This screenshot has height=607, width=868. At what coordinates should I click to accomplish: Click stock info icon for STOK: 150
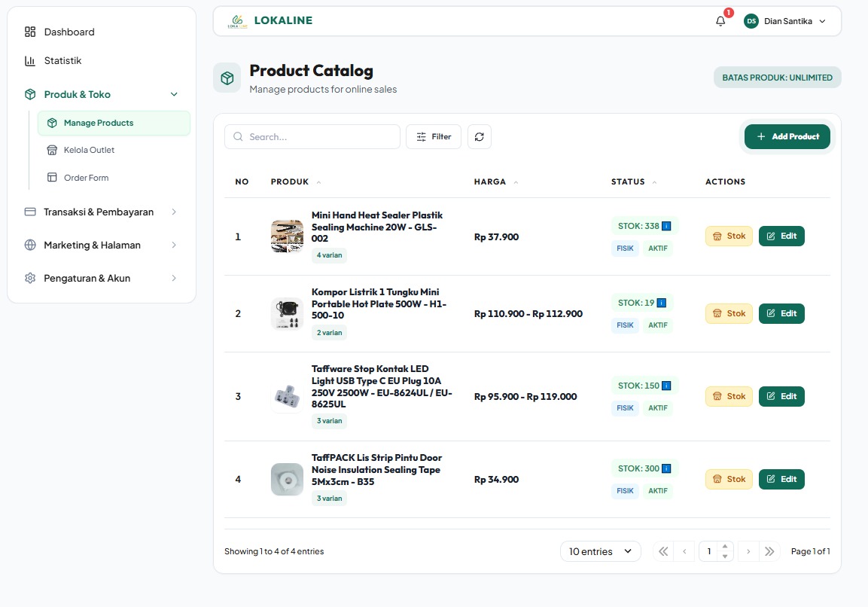point(666,386)
